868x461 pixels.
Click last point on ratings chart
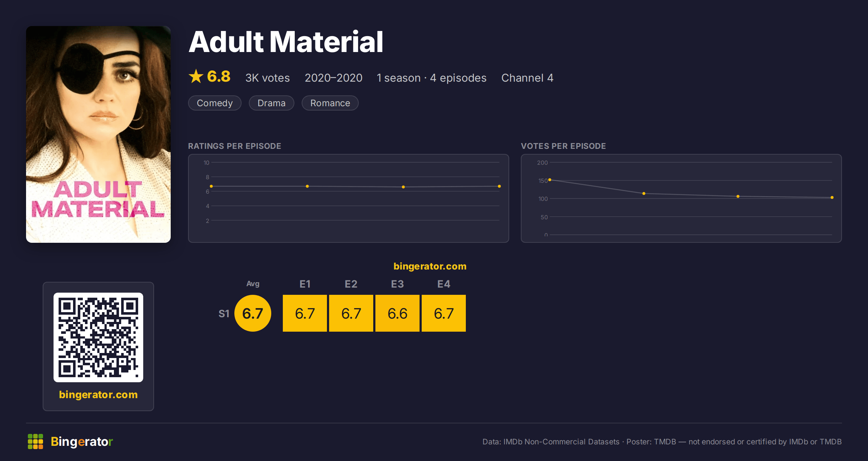tap(499, 186)
